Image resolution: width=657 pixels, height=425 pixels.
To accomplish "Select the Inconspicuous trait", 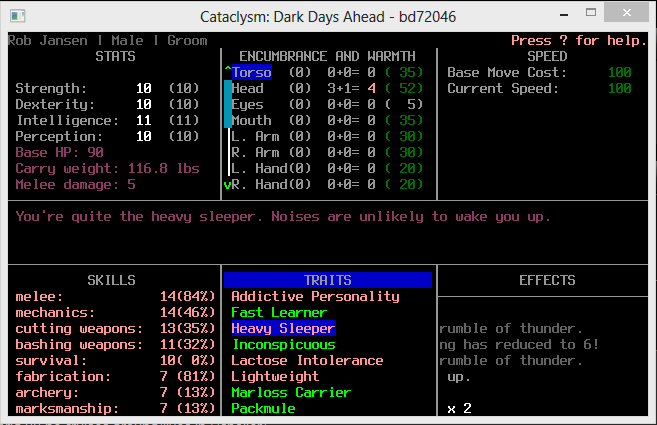I will point(284,344).
